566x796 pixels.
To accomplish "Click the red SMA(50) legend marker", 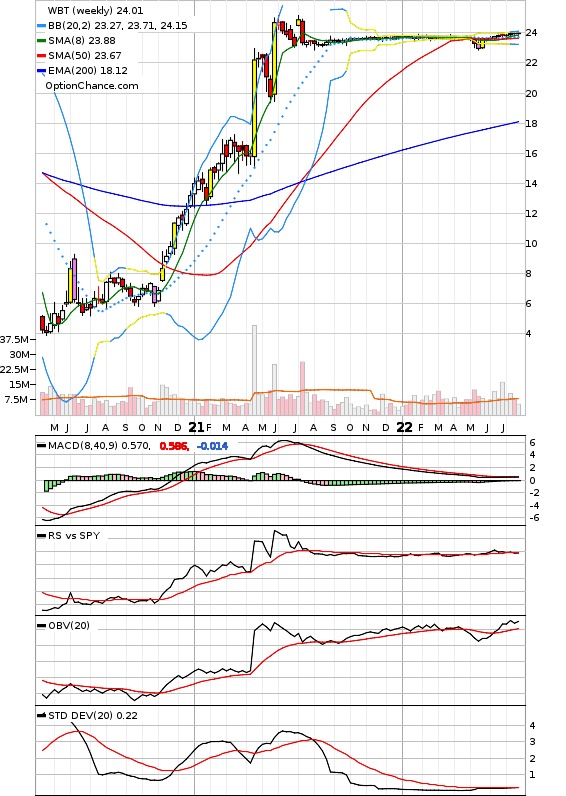I will [42, 56].
